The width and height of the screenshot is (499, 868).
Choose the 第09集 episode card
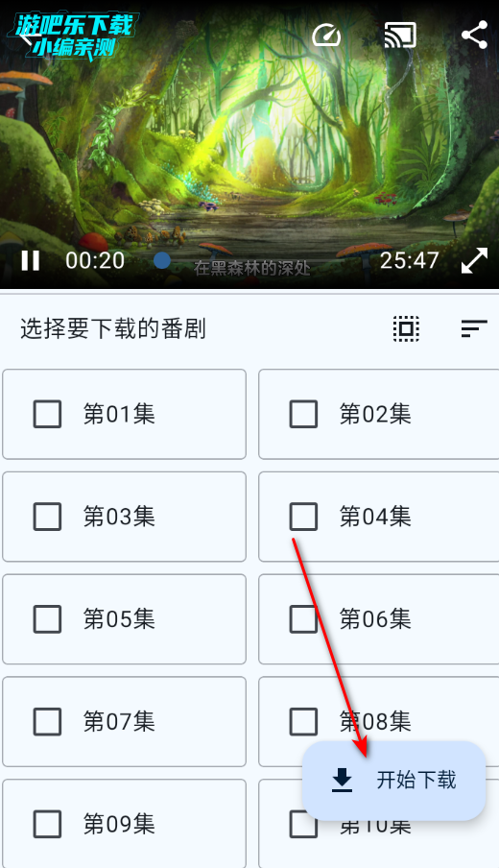click(x=124, y=823)
